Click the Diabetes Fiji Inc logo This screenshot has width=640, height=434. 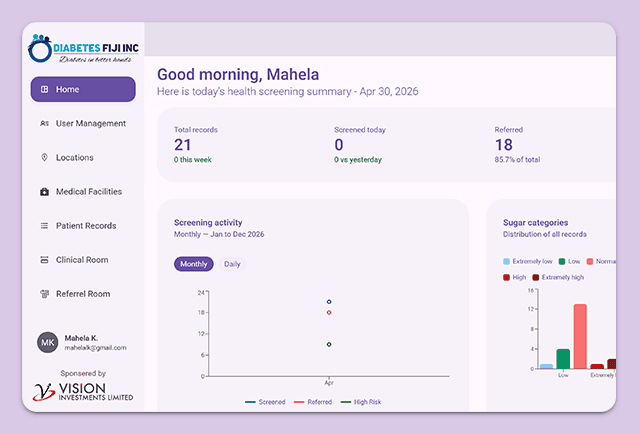84,49
